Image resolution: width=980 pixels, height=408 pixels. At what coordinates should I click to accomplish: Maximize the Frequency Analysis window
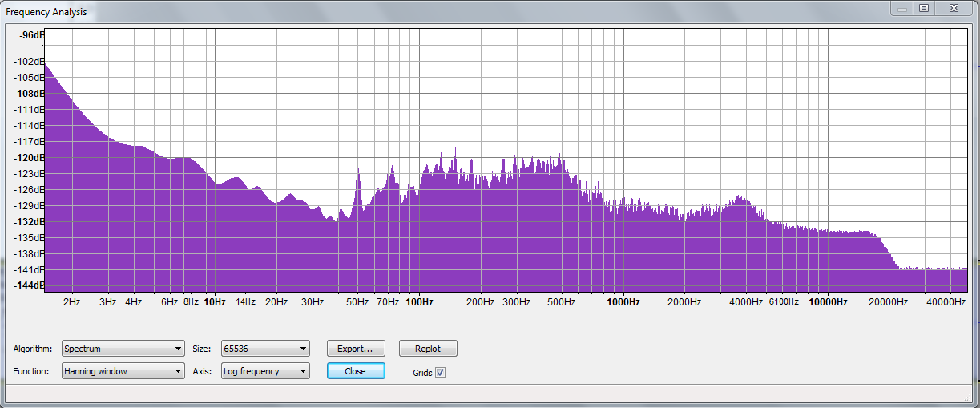tap(923, 8)
